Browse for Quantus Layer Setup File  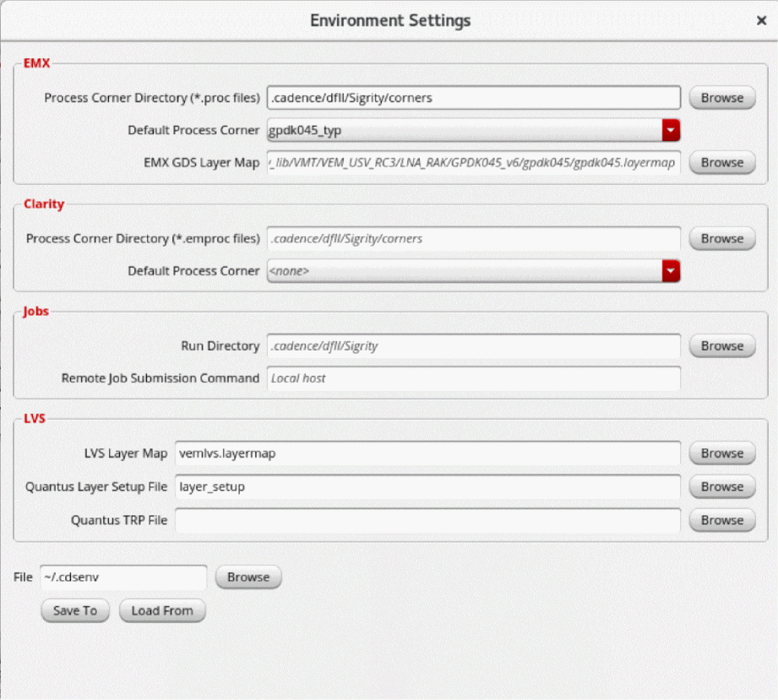(721, 487)
